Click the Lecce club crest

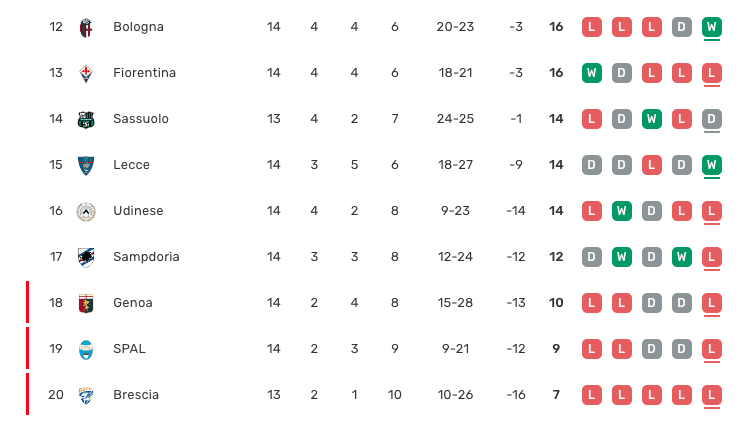(85, 165)
